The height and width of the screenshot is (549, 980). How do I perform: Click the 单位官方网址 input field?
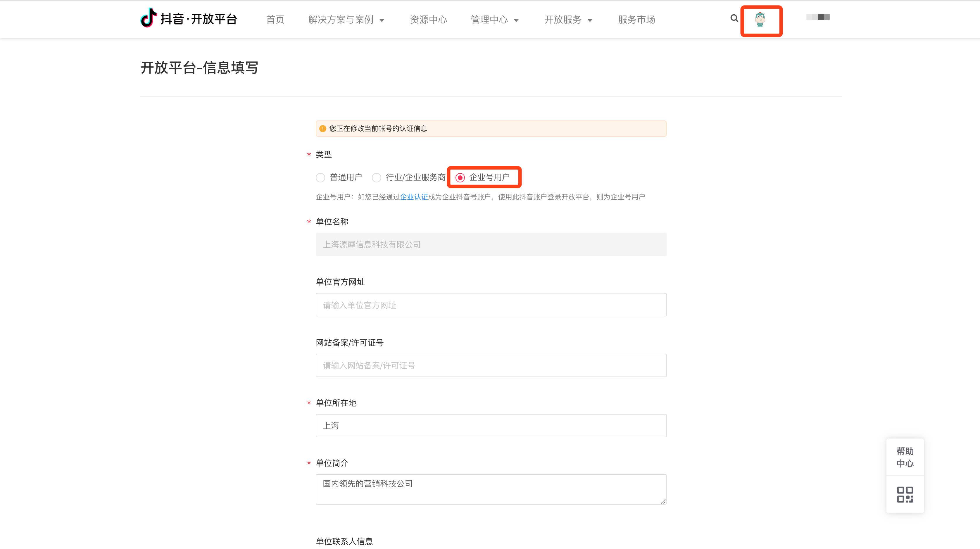(491, 305)
